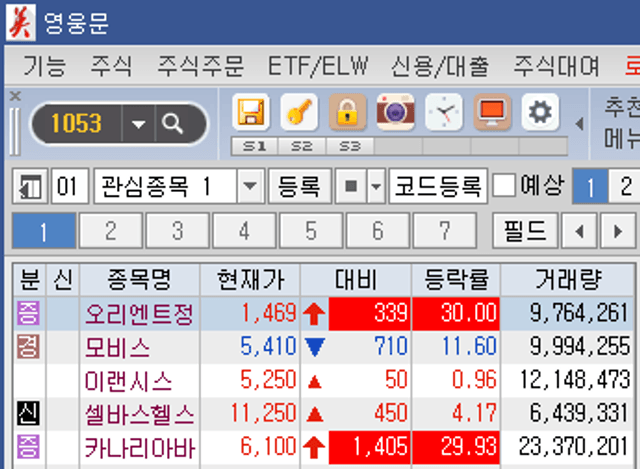This screenshot has height=469, width=640.
Task: Select watchlist tab 5
Action: pos(311,231)
